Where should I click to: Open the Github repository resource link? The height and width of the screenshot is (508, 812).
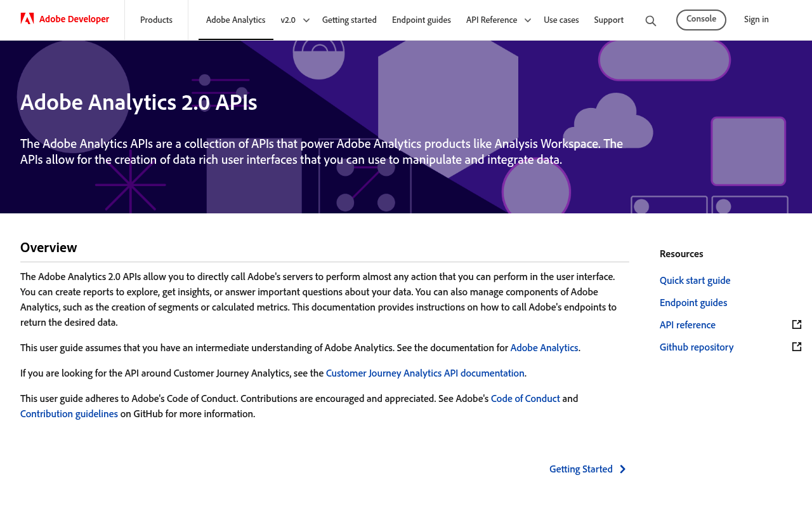pyautogui.click(x=697, y=347)
